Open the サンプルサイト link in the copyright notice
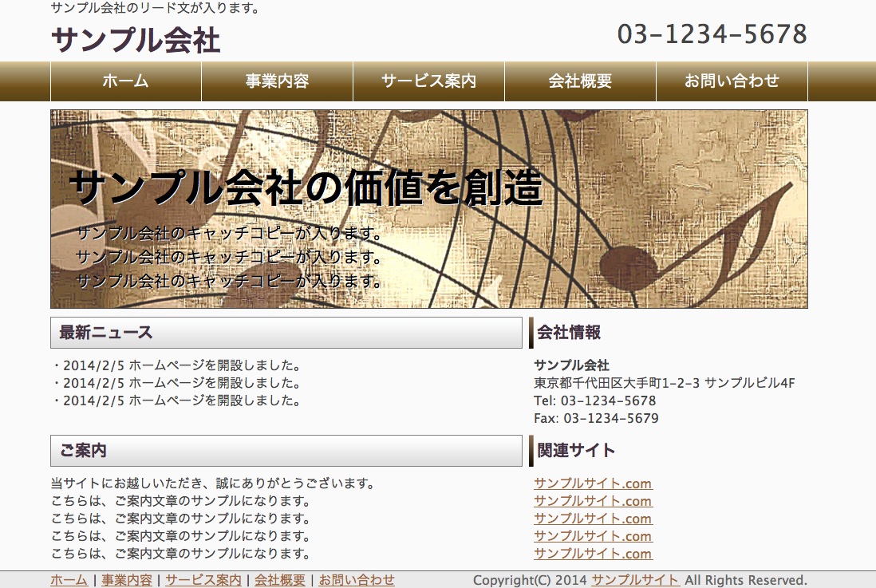 click(x=635, y=580)
